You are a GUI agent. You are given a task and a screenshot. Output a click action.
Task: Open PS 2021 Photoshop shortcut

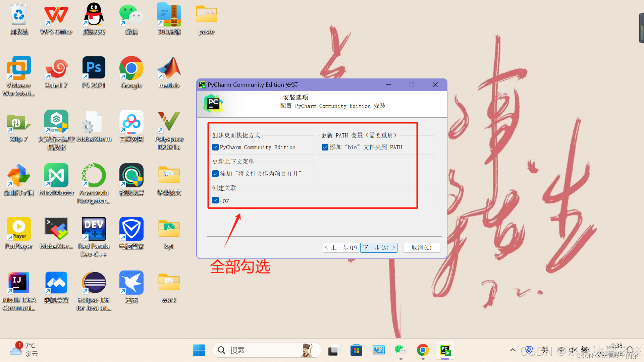[x=94, y=68]
